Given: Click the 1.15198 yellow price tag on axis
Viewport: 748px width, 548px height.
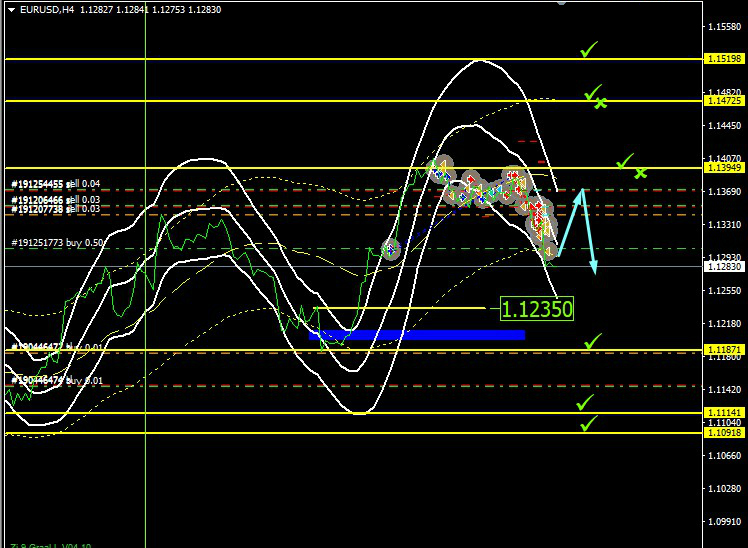Looking at the screenshot, I should pyautogui.click(x=722, y=59).
